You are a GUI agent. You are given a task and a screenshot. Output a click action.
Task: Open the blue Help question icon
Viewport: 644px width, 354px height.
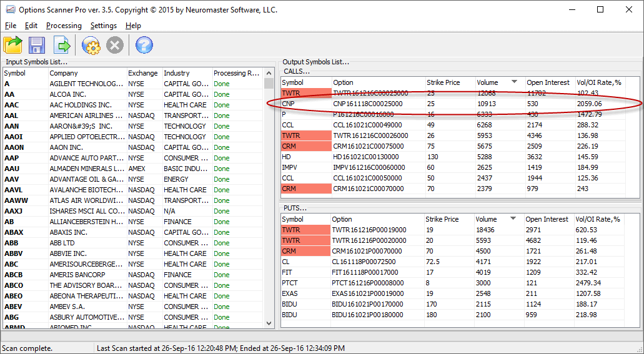coord(144,45)
